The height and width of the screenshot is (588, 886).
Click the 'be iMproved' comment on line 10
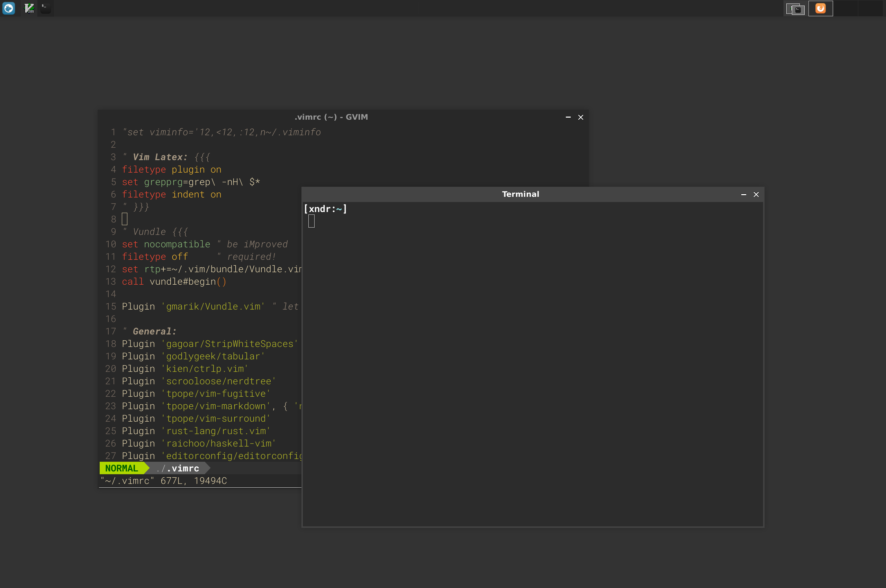click(253, 244)
